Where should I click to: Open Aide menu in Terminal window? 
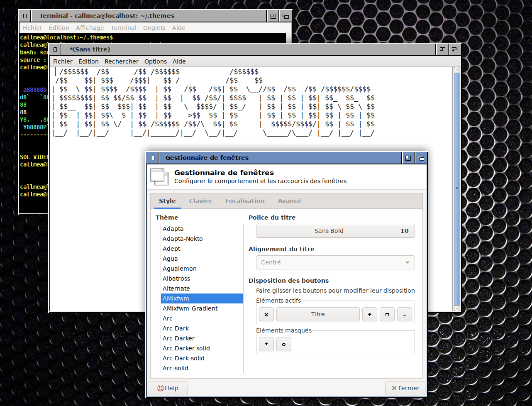179,28
